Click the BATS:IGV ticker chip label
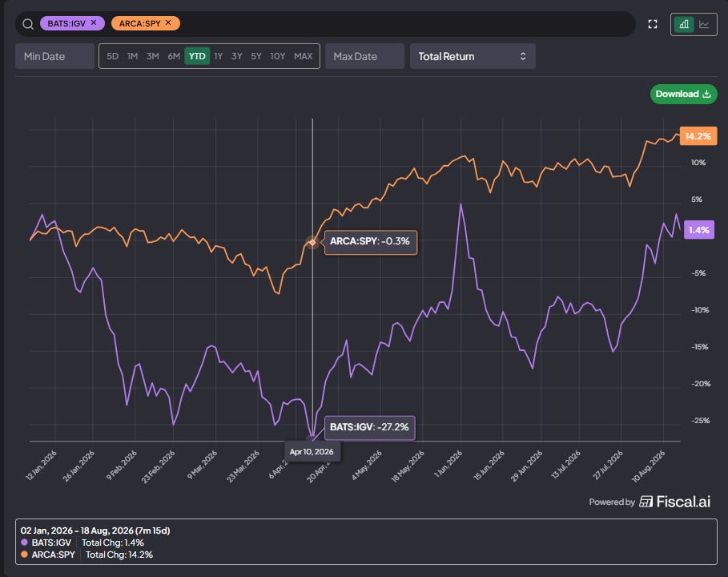 [x=66, y=23]
